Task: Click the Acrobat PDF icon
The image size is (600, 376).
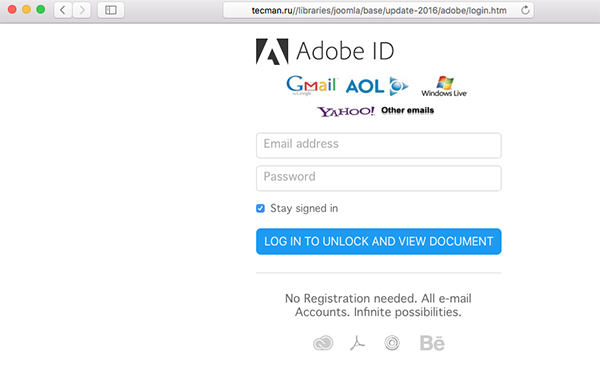Action: [x=357, y=343]
